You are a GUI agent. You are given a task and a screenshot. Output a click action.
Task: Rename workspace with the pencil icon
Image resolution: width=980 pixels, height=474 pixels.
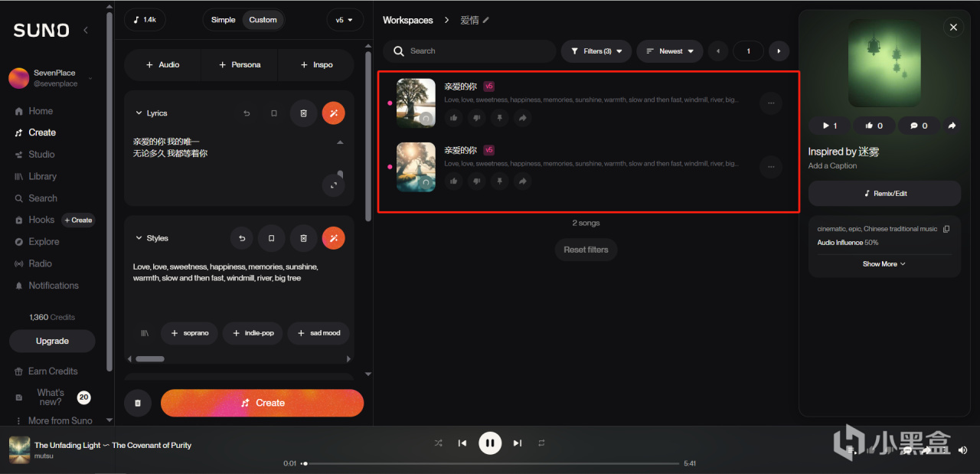(x=485, y=20)
